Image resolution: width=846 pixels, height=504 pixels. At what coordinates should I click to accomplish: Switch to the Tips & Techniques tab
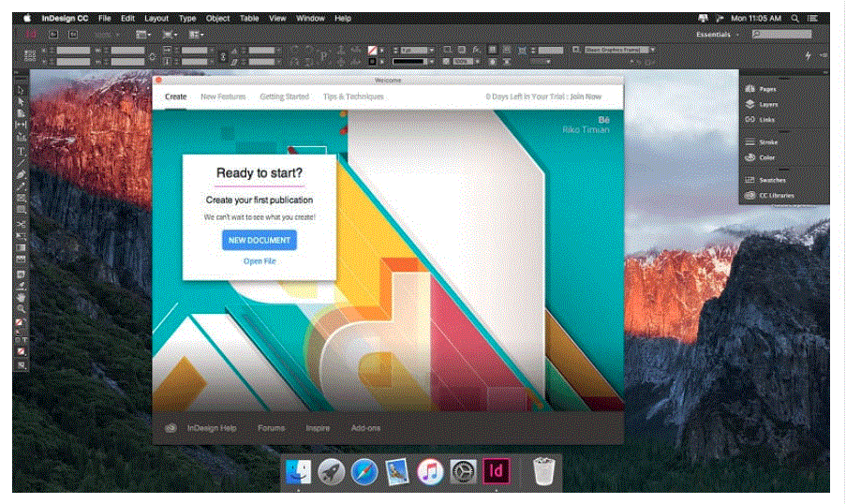click(x=353, y=96)
